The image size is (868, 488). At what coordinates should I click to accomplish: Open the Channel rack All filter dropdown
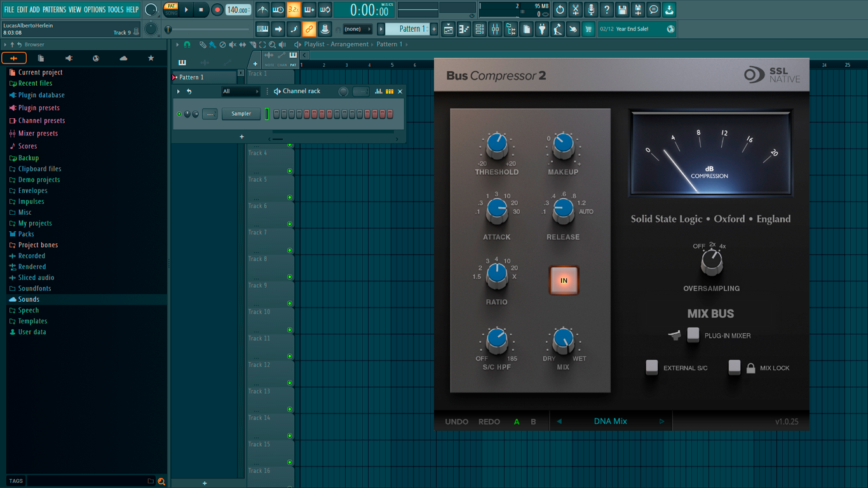coord(241,91)
